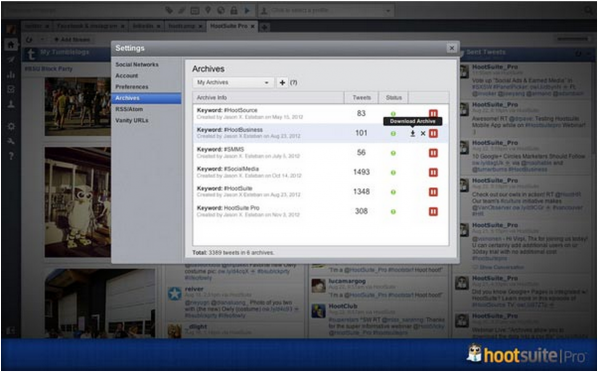Pause the #HootSource archive
Viewport: 600px width, 373px height.
click(x=433, y=114)
